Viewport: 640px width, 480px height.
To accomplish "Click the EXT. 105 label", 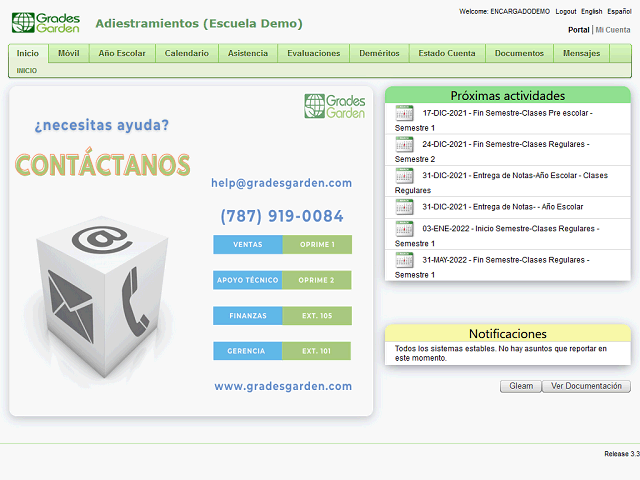I will pyautogui.click(x=317, y=316).
